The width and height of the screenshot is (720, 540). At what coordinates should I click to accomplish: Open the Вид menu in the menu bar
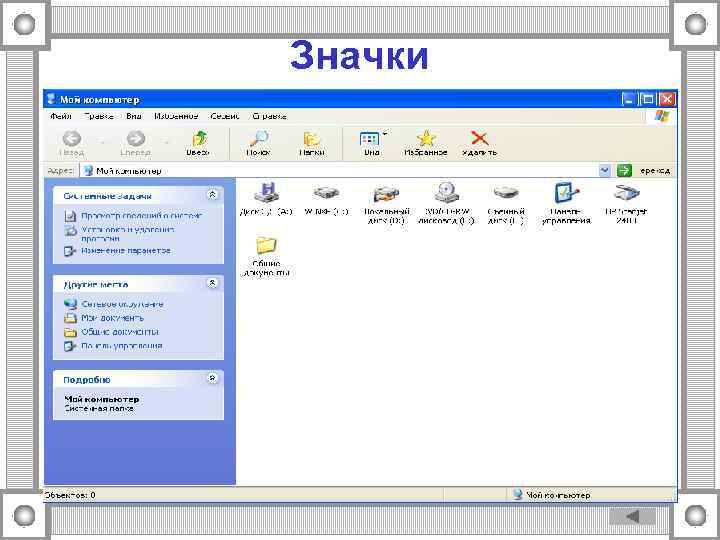(x=134, y=117)
